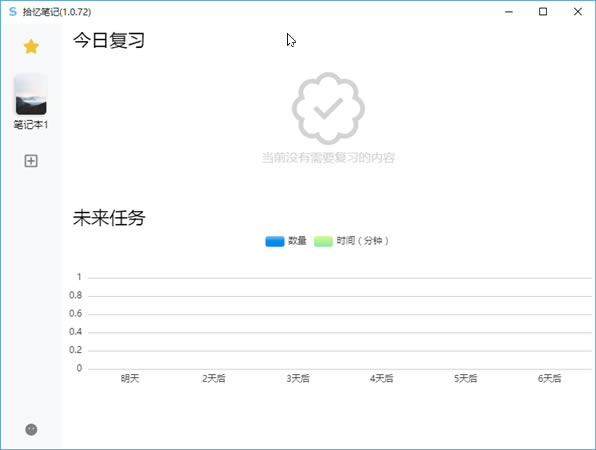Maximize the 拾忆笔记 window
This screenshot has width=596, height=450.
coord(543,12)
